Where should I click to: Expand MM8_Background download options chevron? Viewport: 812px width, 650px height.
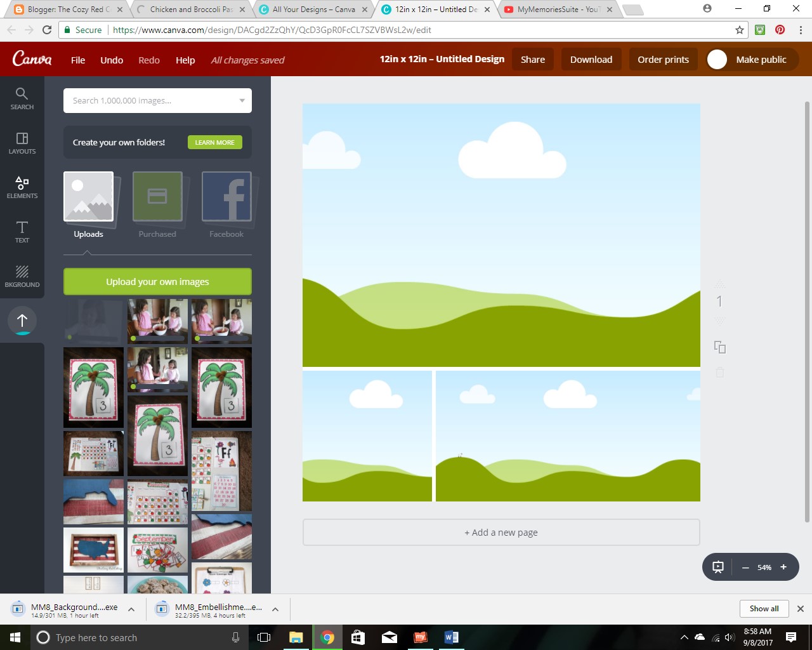tap(131, 608)
